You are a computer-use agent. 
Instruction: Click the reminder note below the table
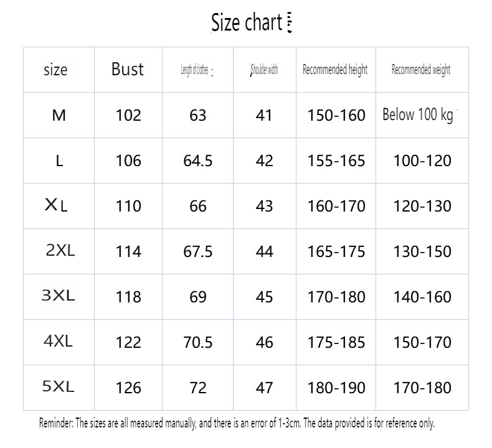click(x=237, y=424)
